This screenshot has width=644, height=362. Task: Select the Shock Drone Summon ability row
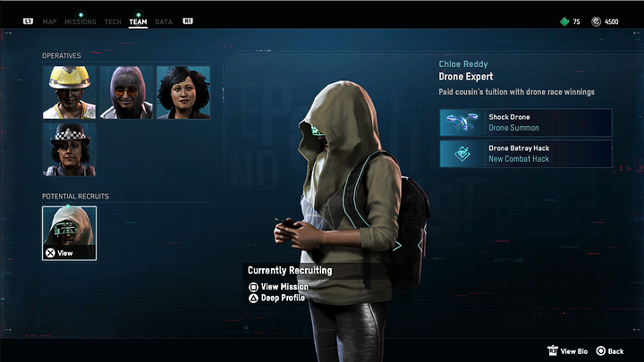pos(526,122)
